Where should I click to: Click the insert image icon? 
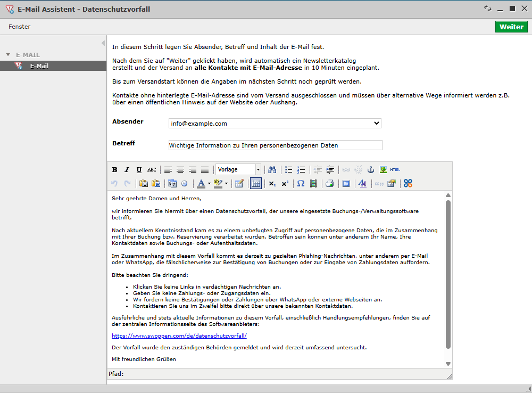click(x=383, y=170)
